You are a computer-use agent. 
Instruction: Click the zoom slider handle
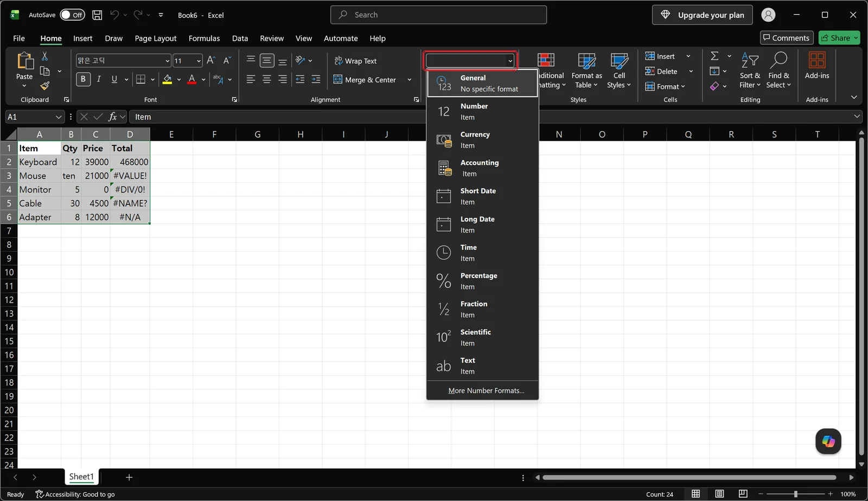(x=796, y=494)
